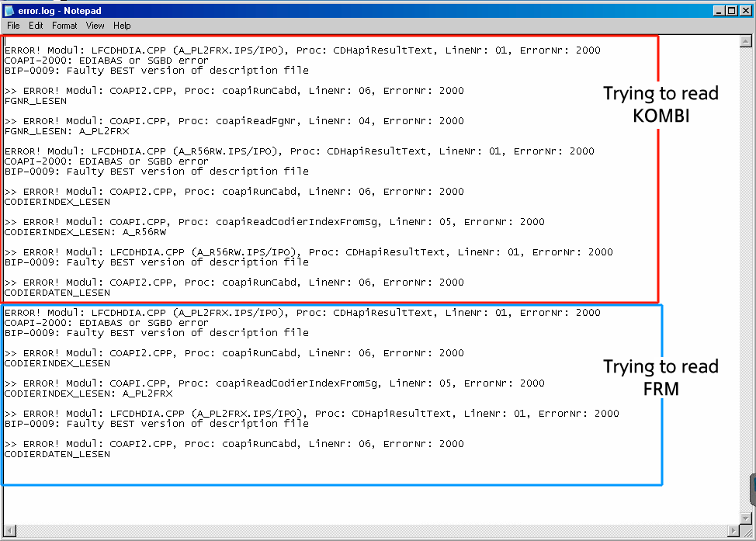Click the horizontal scrollbar left arrow

[9, 531]
